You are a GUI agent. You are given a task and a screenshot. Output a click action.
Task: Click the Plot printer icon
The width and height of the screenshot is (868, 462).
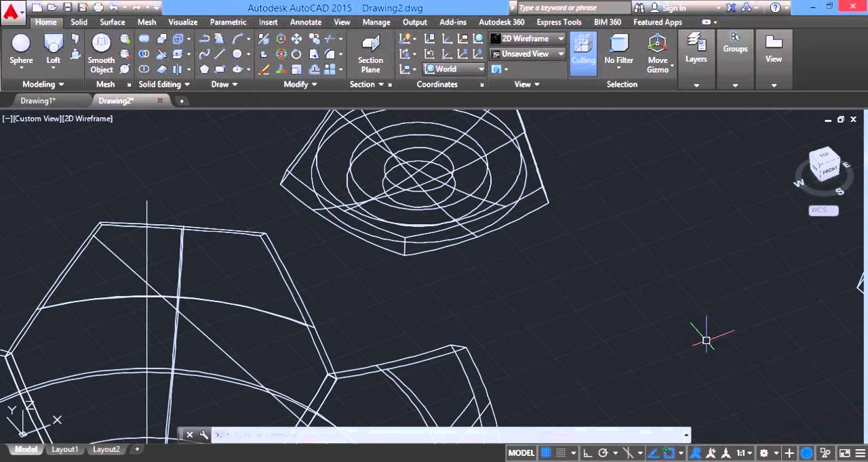tap(98, 7)
